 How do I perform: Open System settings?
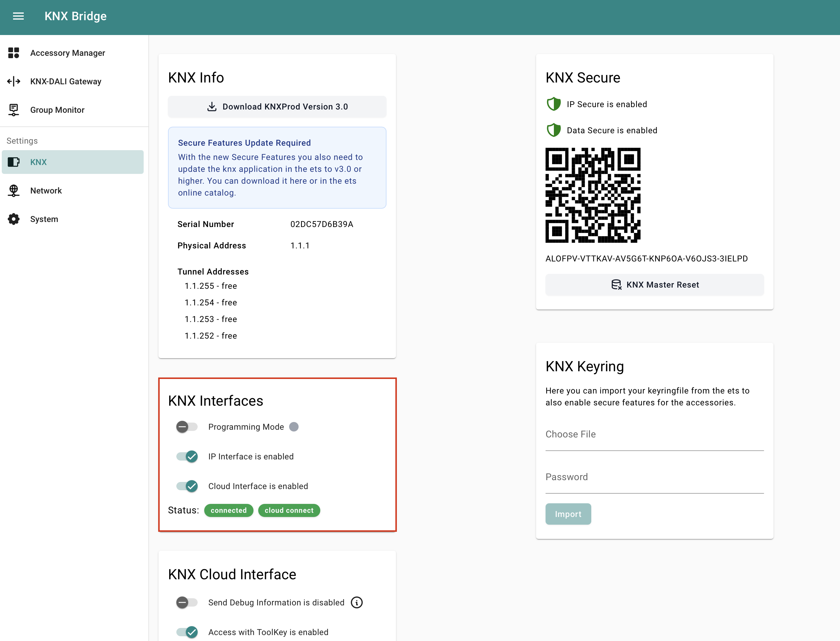click(73, 219)
